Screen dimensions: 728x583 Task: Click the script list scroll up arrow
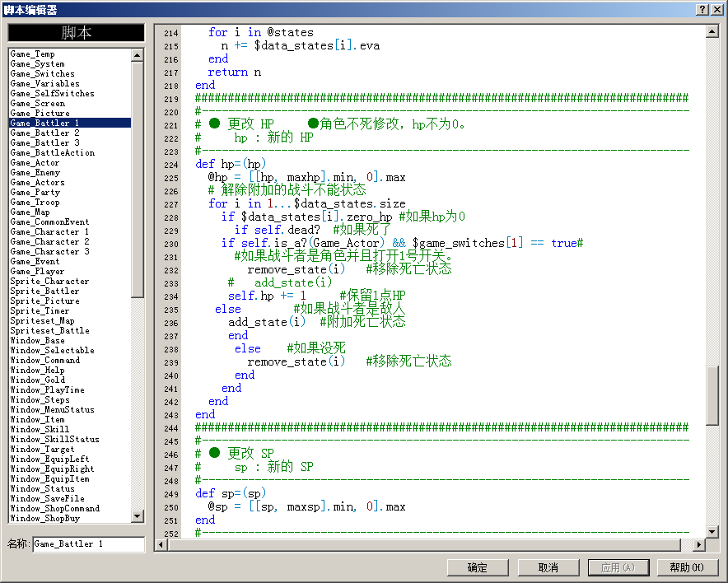click(137, 55)
